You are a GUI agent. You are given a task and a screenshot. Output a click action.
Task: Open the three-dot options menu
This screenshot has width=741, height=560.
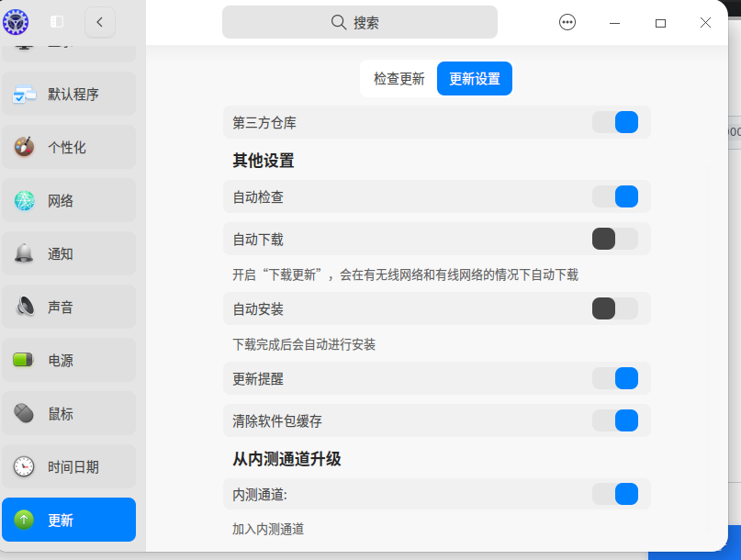click(567, 22)
